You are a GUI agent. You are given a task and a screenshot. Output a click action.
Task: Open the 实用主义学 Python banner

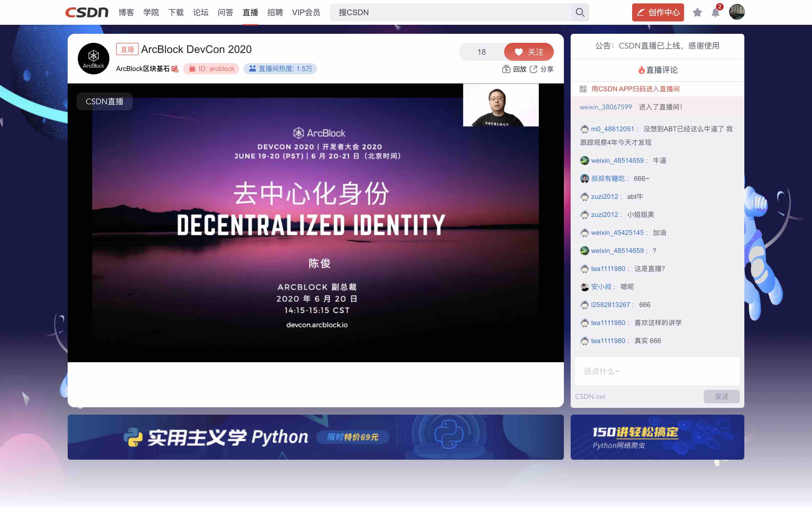pyautogui.click(x=315, y=437)
